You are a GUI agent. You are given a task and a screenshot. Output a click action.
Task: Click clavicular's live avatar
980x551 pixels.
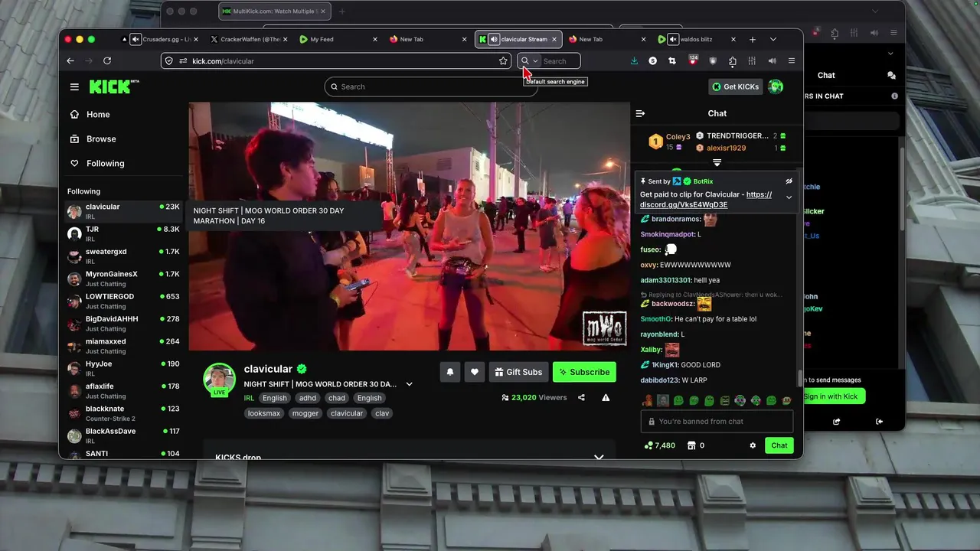(219, 379)
